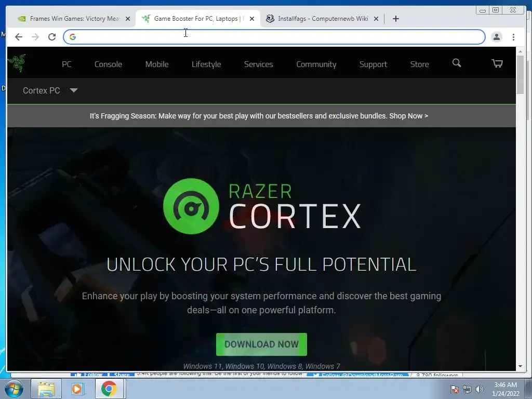This screenshot has width=532, height=399.
Task: Open the network tray icon
Action: [467, 389]
